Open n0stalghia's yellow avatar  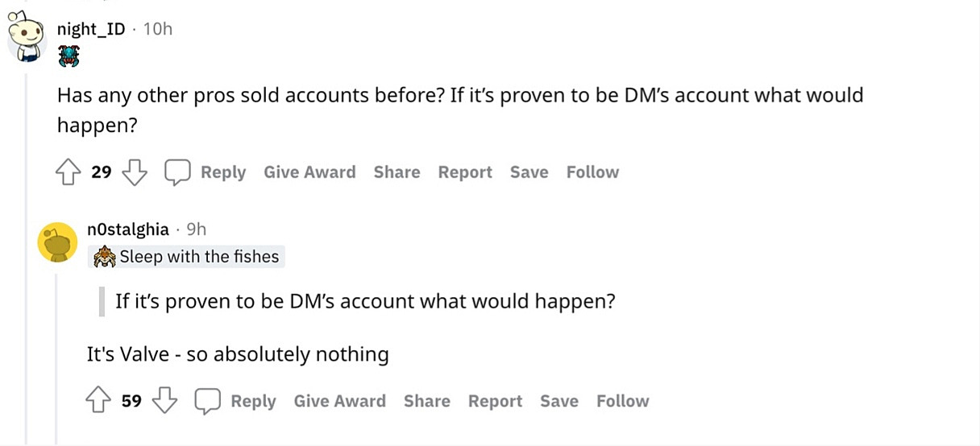tap(58, 242)
